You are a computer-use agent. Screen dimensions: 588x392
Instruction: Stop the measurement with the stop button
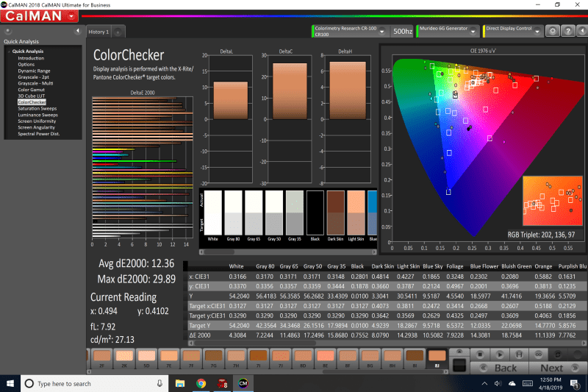pos(480,354)
